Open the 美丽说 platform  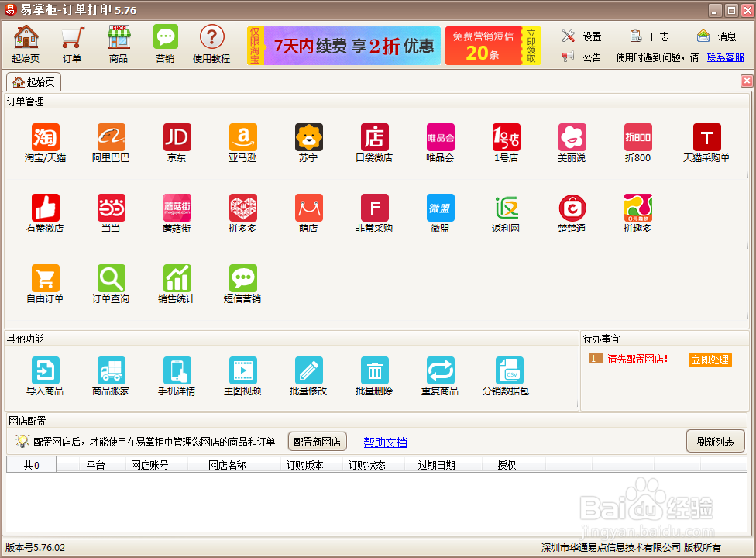(572, 143)
